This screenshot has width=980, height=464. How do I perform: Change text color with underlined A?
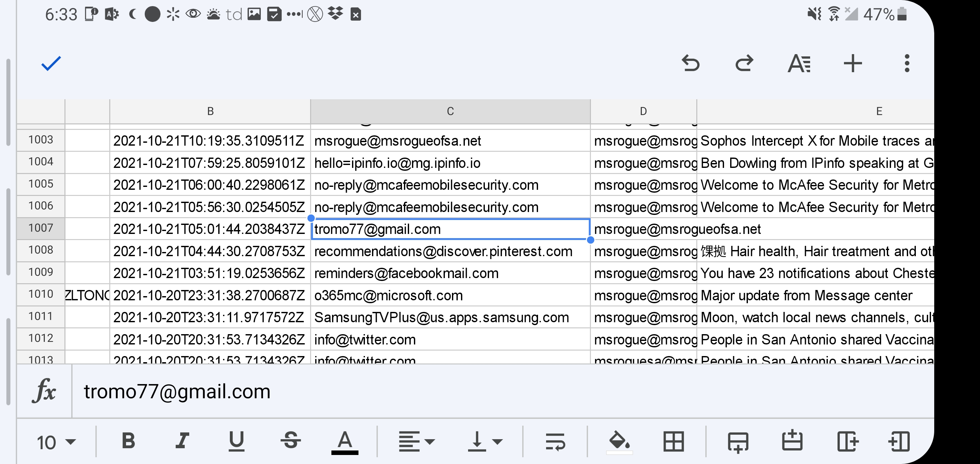345,441
